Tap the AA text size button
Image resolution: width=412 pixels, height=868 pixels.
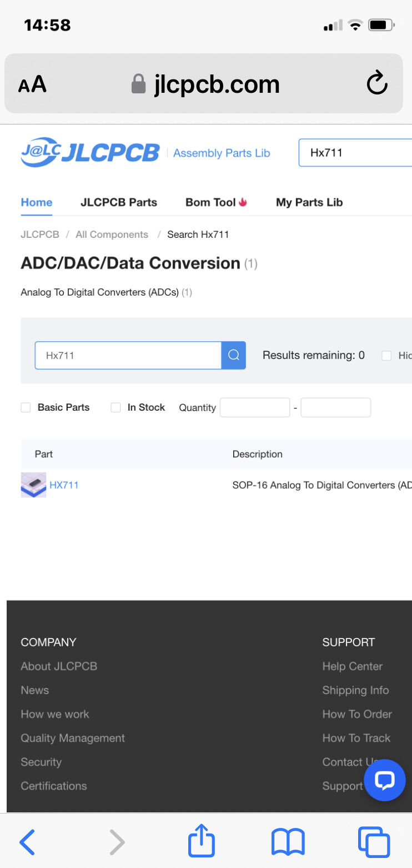[32, 84]
